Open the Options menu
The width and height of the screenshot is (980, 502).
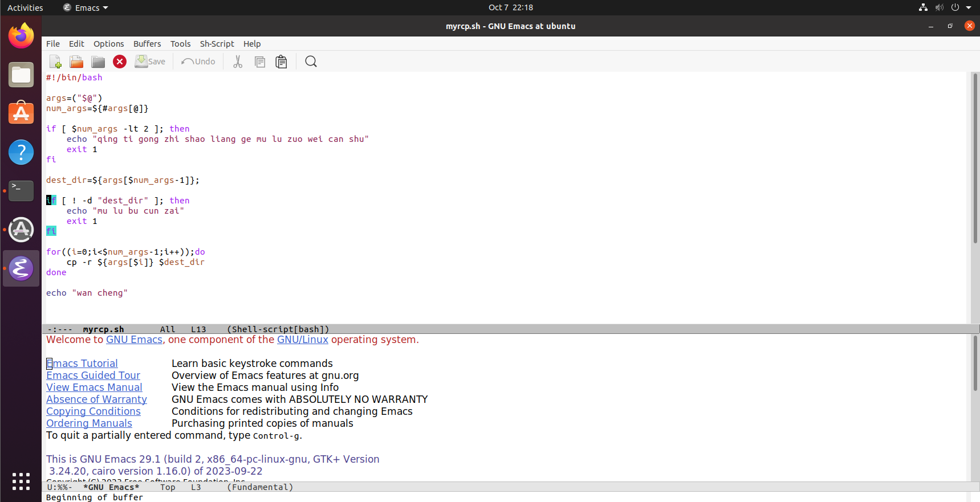[x=109, y=44]
